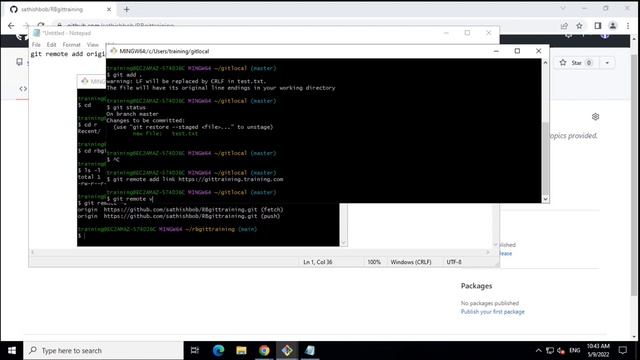Open Notepad Format menu
Viewport: 640px width, 360px height.
(x=71, y=44)
